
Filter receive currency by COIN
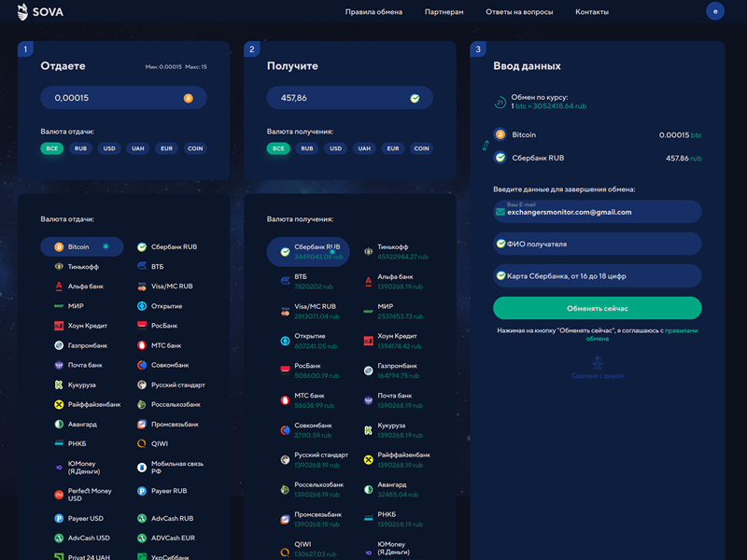421,148
